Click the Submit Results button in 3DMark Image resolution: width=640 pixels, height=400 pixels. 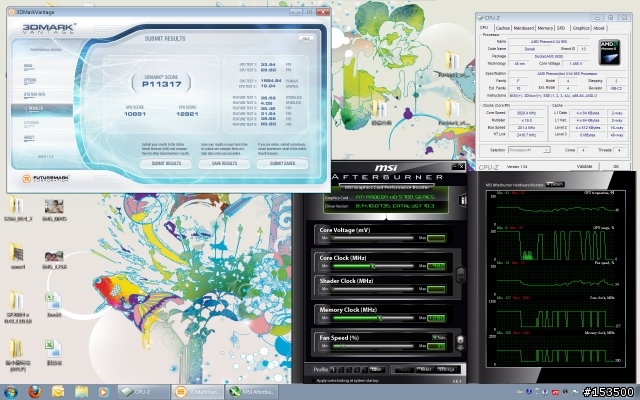pos(166,163)
